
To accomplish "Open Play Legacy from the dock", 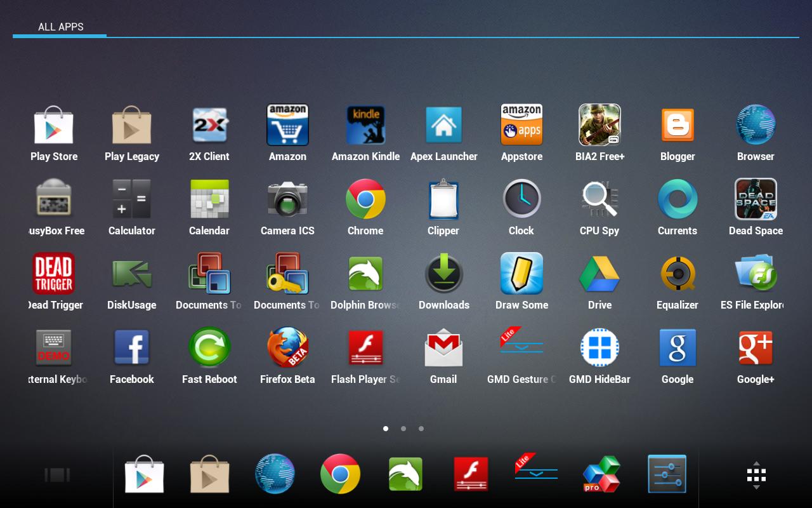I will 210,474.
